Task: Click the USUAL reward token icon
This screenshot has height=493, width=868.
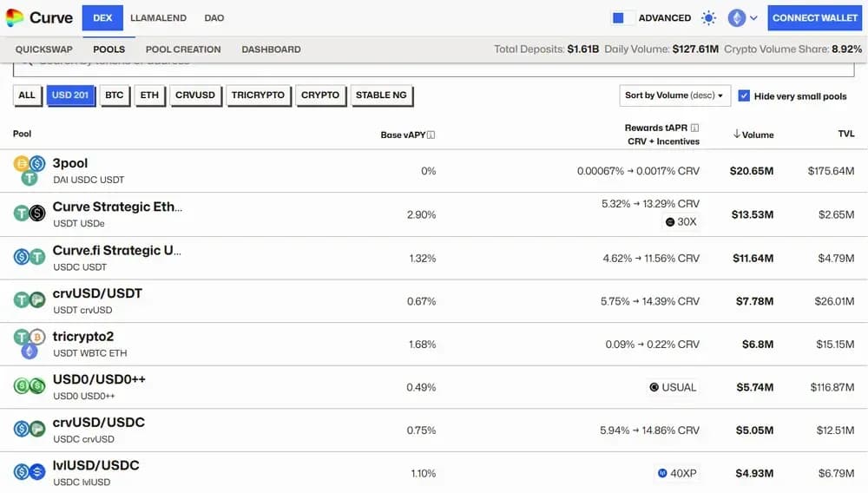Action: click(654, 387)
